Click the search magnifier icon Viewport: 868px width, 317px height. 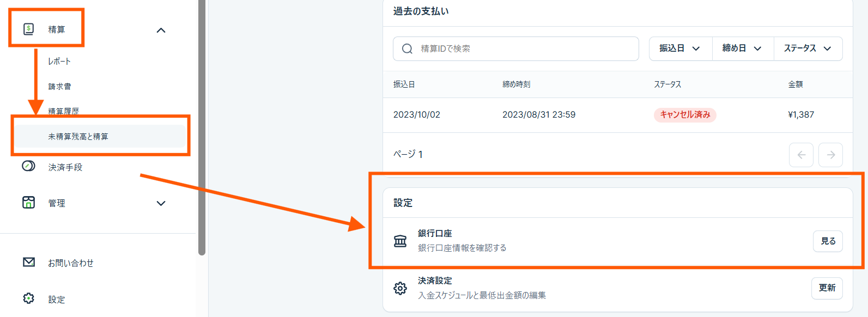coord(407,49)
